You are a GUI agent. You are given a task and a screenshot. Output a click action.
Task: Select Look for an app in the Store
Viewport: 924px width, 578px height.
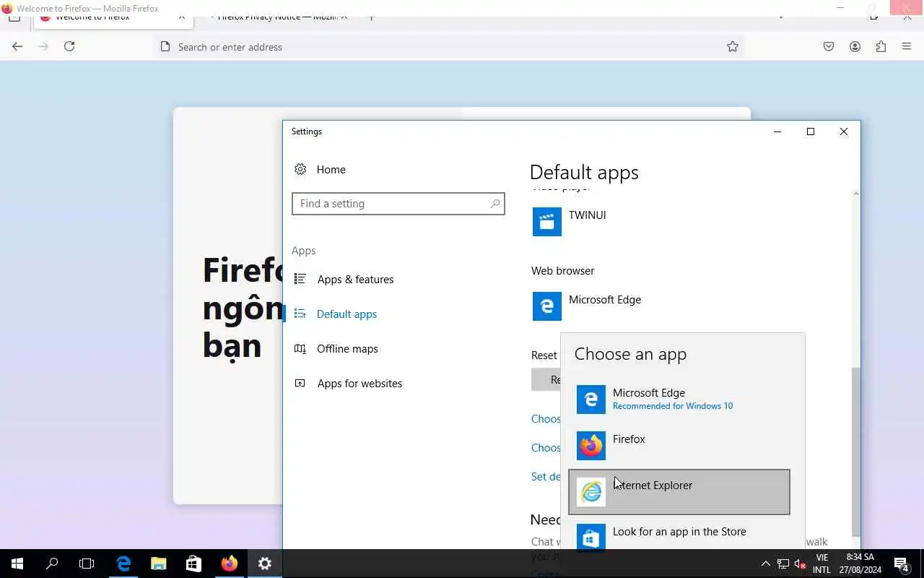click(679, 535)
